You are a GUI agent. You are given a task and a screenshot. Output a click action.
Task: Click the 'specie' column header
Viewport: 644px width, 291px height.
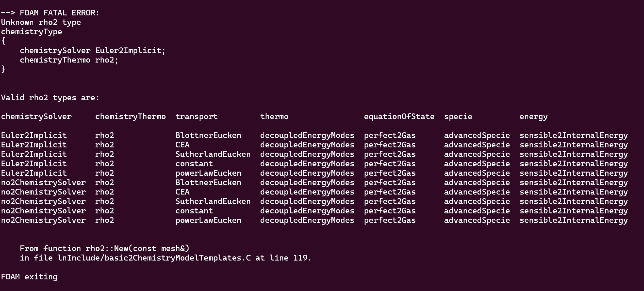pos(458,117)
